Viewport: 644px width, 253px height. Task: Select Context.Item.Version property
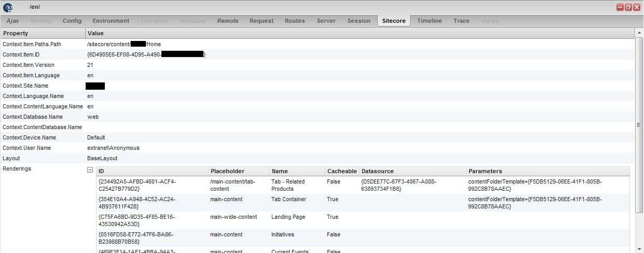[29, 65]
